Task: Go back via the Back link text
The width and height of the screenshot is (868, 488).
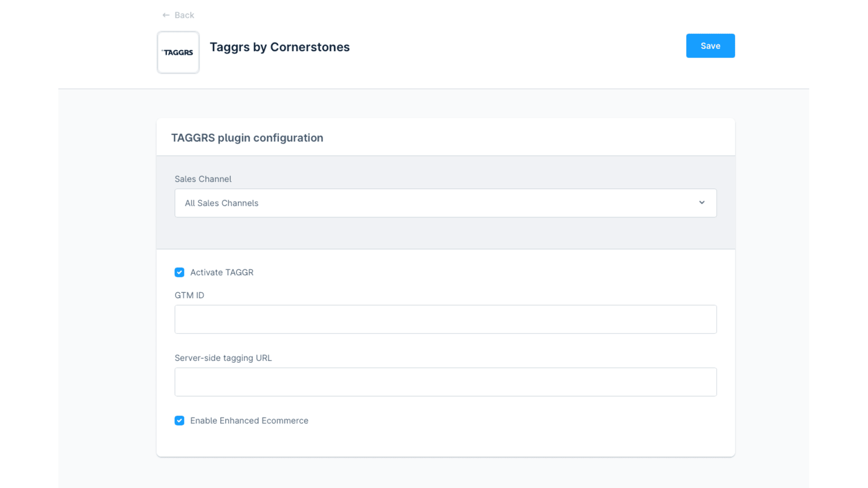Action: coord(184,15)
